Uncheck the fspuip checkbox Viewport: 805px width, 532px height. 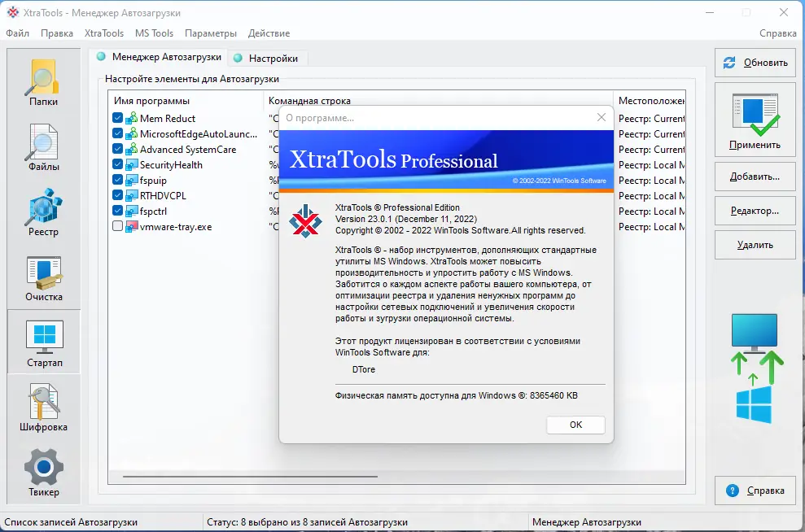click(117, 180)
